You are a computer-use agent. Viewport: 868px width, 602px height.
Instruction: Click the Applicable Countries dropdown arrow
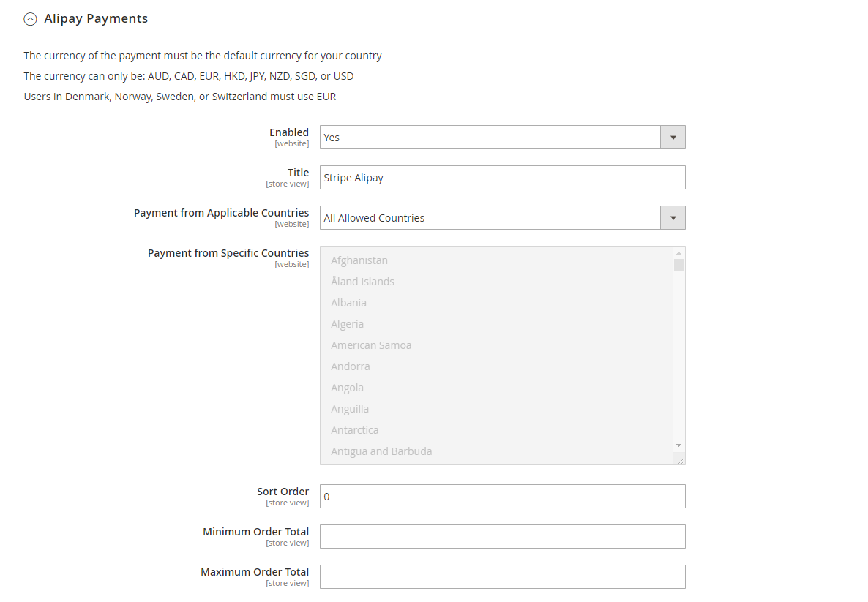tap(673, 218)
